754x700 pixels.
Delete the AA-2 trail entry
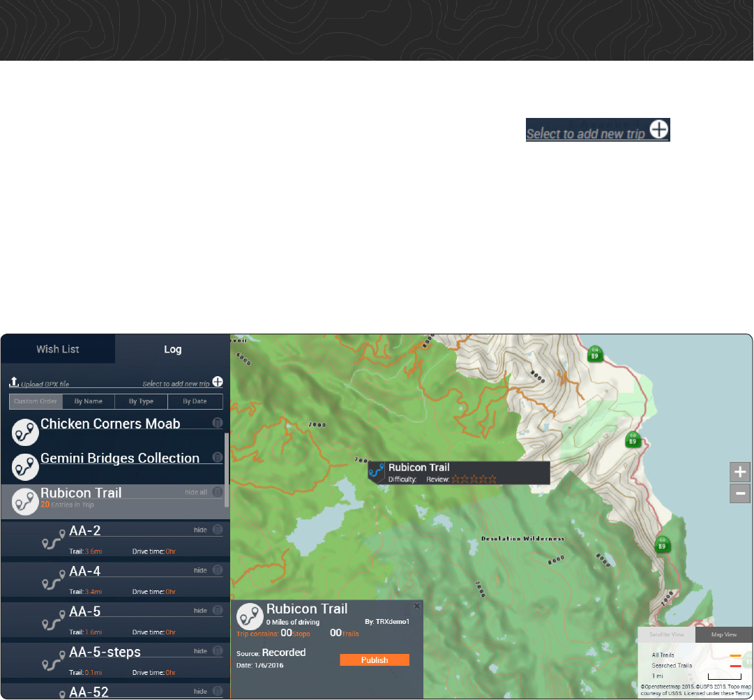218,529
